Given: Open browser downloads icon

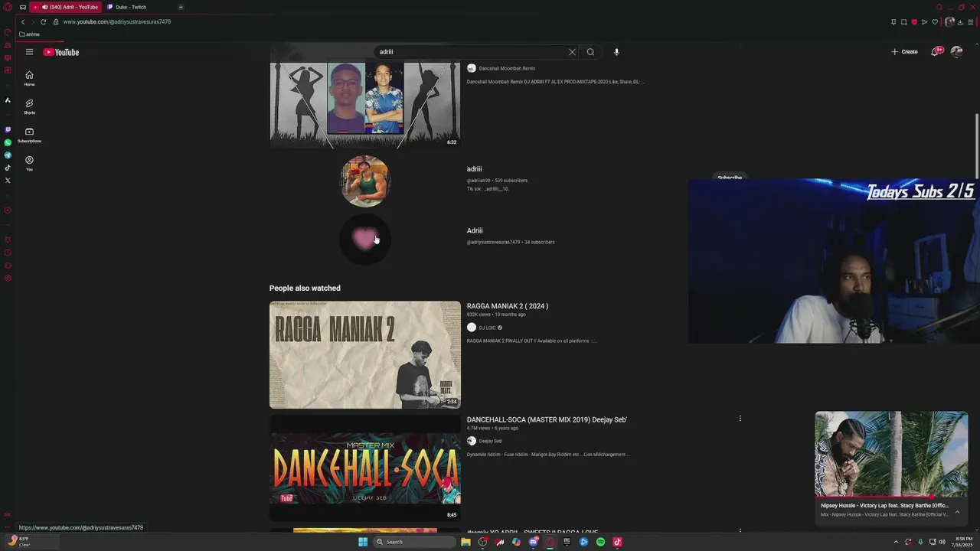Looking at the screenshot, I should (x=960, y=22).
